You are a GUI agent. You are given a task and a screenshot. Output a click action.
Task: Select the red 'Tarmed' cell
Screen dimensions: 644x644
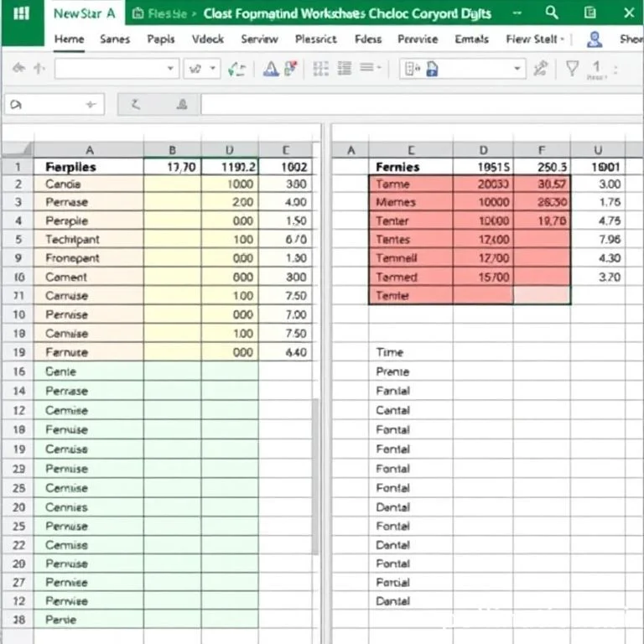tap(411, 277)
